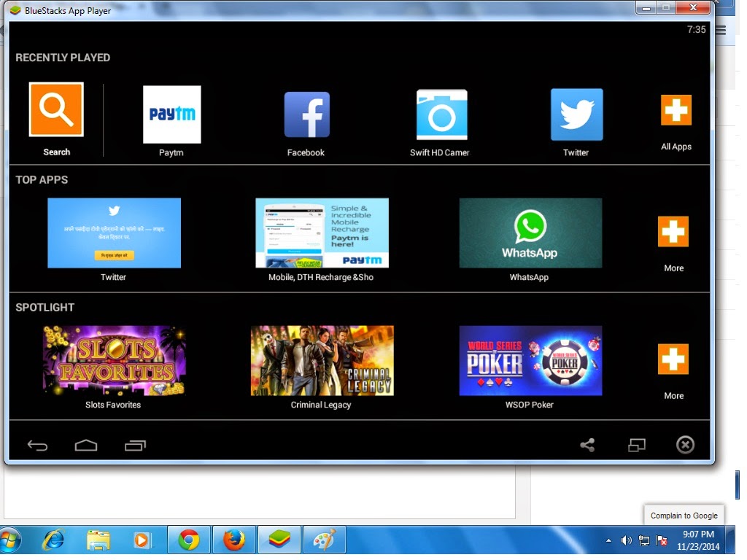
Task: Open All Apps plus icon
Action: point(676,110)
